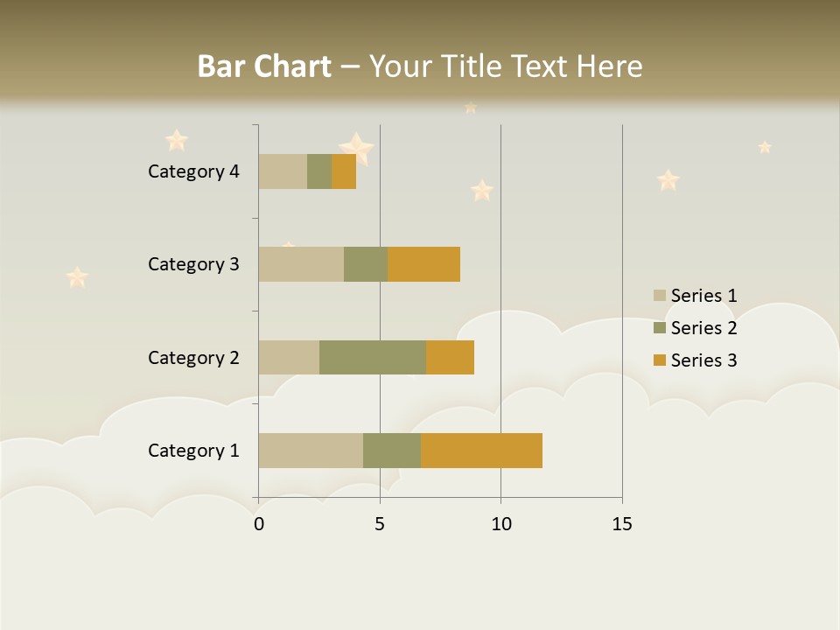
Task: Pick Category 3's Series 3 orange bar segment
Action: click(423, 264)
